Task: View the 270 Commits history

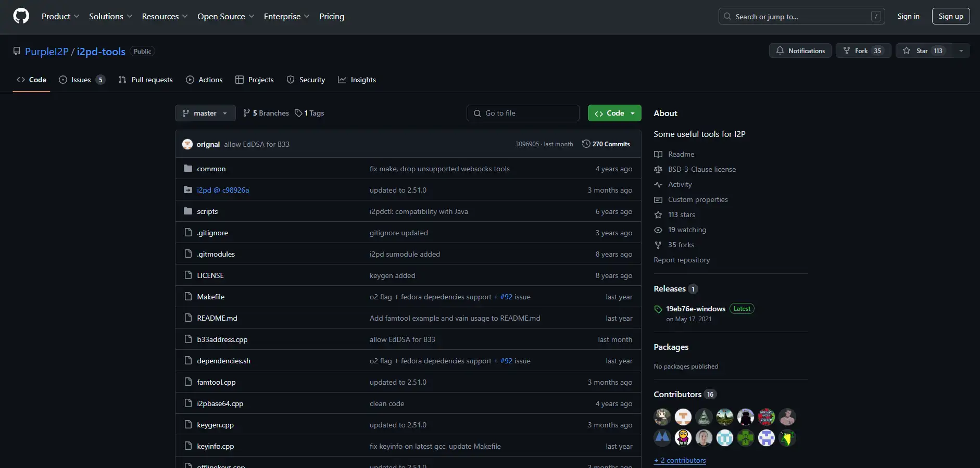Action: (x=606, y=144)
